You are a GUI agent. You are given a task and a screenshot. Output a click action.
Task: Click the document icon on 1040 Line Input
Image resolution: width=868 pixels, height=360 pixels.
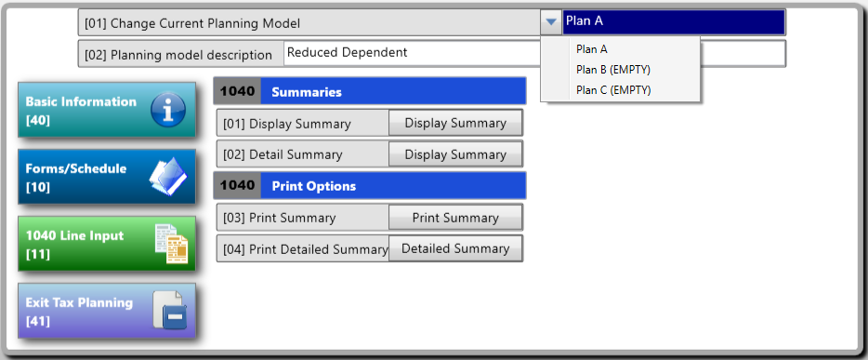[x=171, y=244]
